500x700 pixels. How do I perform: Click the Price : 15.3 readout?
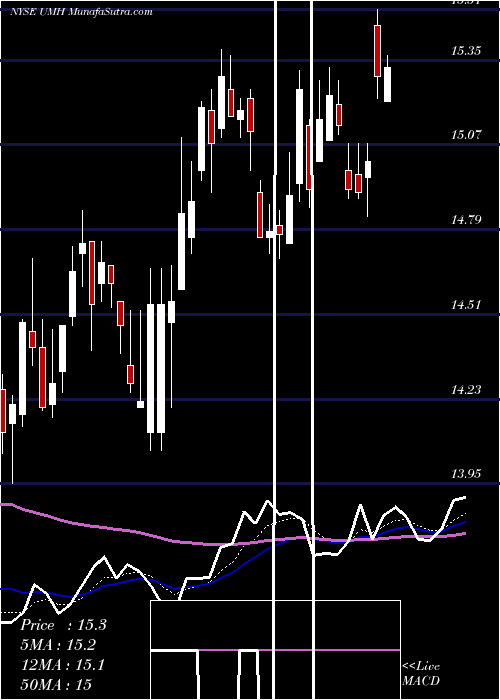(63, 625)
